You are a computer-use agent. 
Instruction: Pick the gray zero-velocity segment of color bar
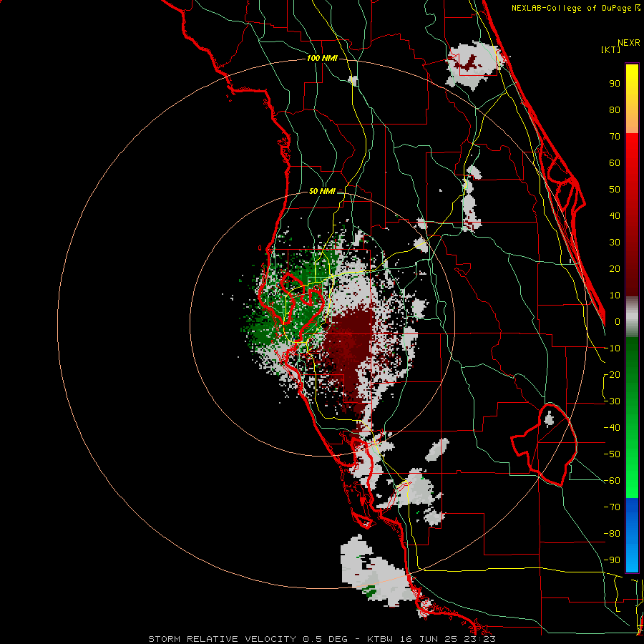pyautogui.click(x=632, y=317)
